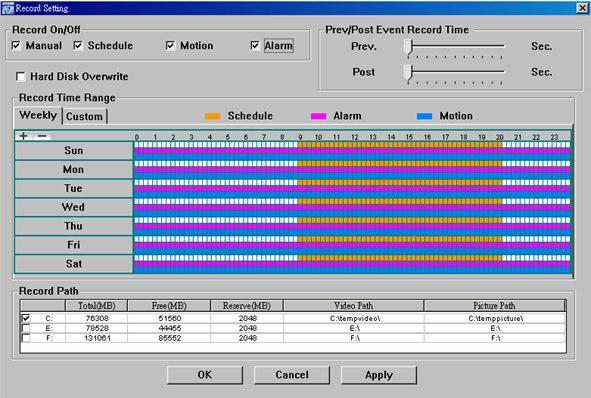This screenshot has width=591, height=398.
Task: Click the blue Motion legend swatch
Action: tap(424, 116)
